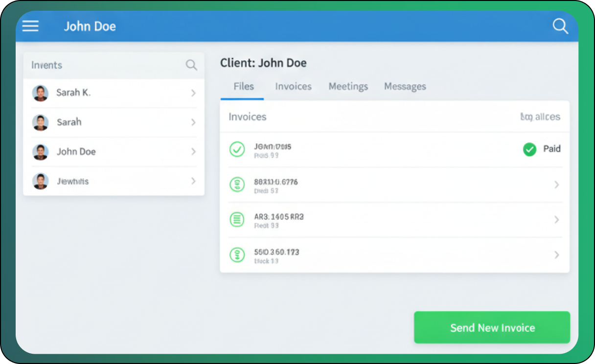This screenshot has height=364, width=595.
Task: Click Sarah K.'s avatar picture
Action: click(x=40, y=93)
